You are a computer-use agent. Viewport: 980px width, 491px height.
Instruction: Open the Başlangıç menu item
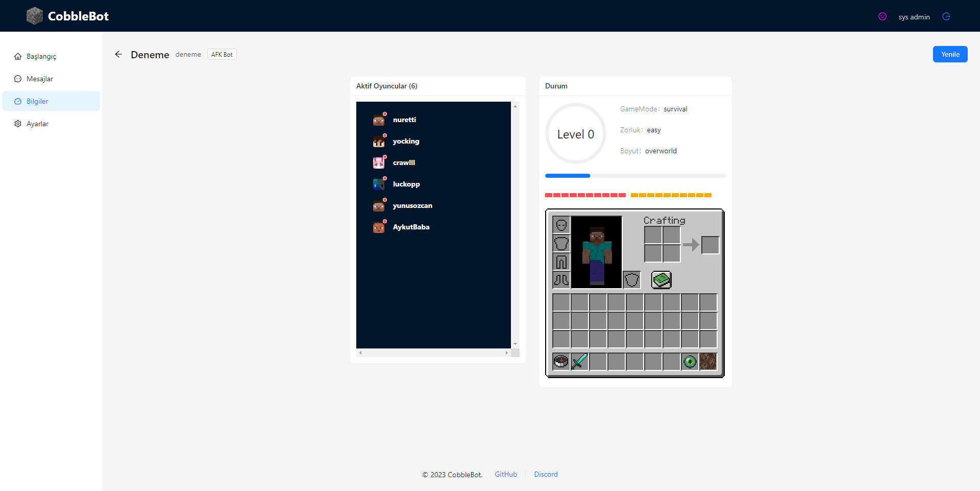(x=51, y=56)
